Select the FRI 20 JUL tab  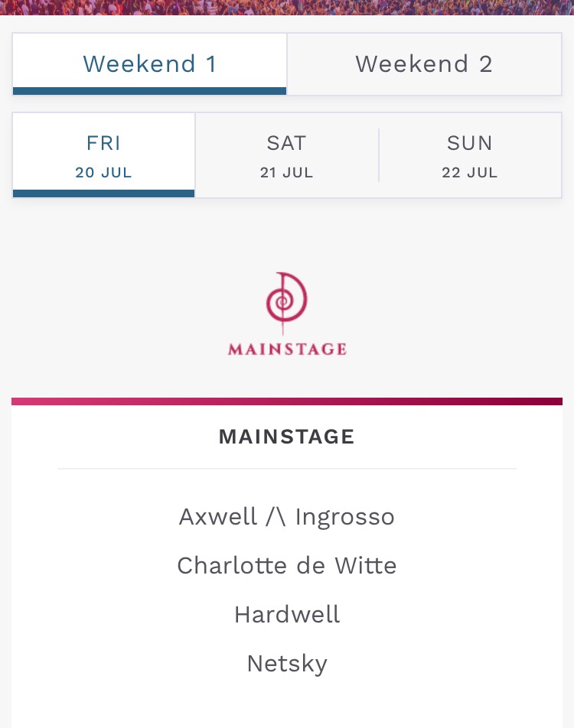tap(103, 155)
